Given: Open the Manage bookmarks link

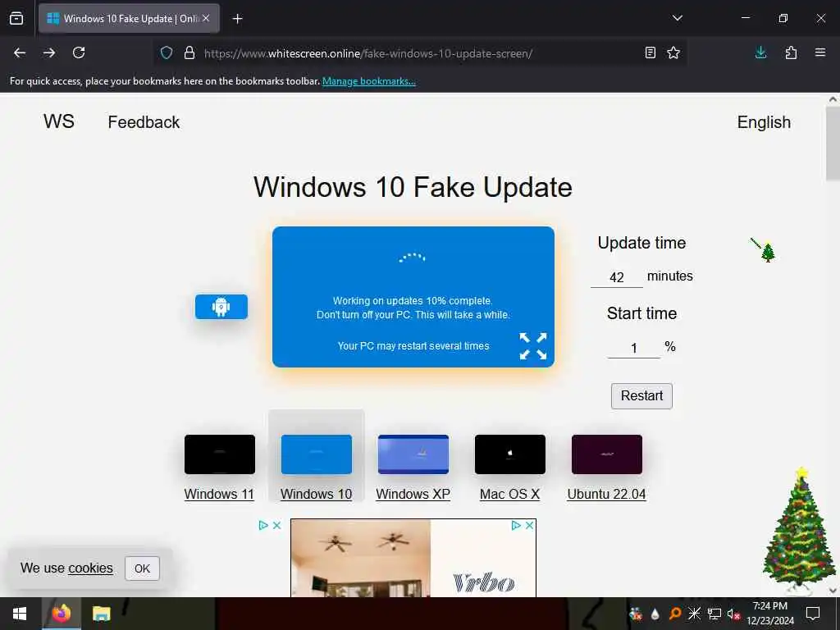Looking at the screenshot, I should click(368, 81).
